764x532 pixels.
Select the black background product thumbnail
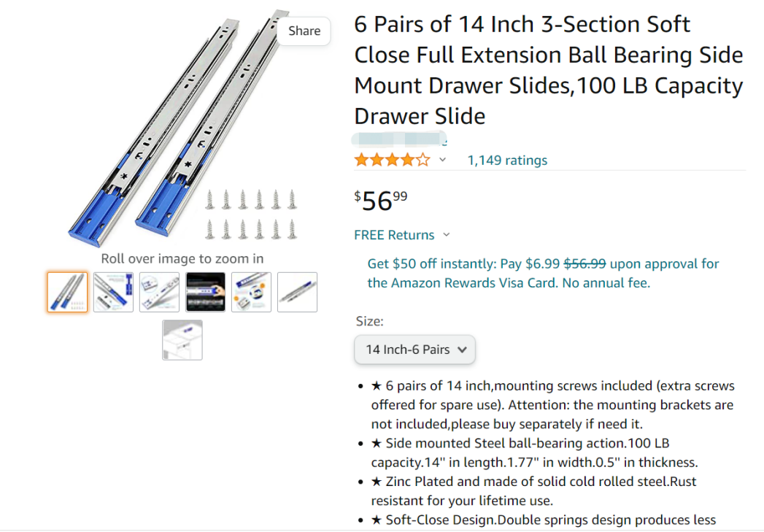tap(205, 292)
